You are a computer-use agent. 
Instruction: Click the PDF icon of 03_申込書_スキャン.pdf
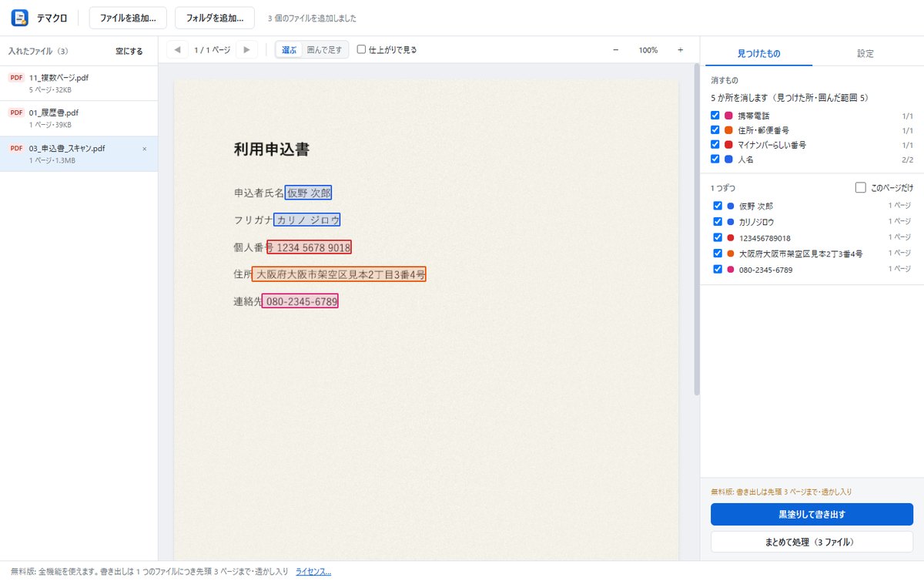point(16,148)
